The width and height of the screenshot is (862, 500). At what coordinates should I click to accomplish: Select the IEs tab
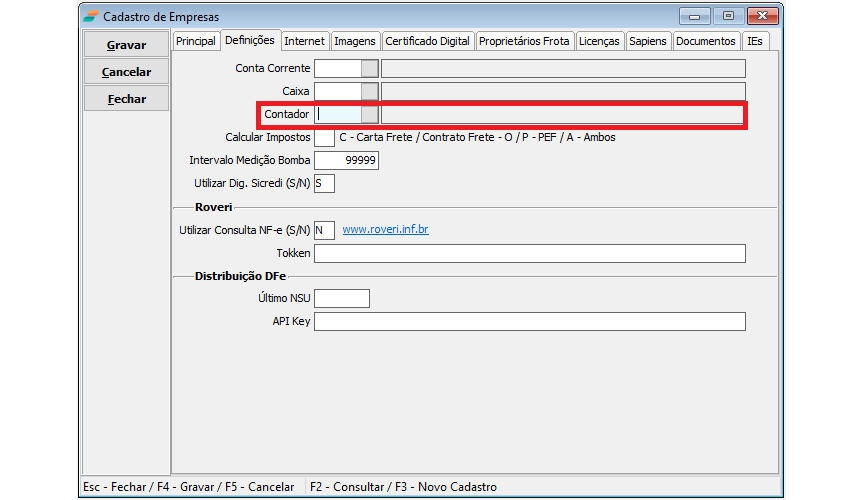(x=756, y=41)
